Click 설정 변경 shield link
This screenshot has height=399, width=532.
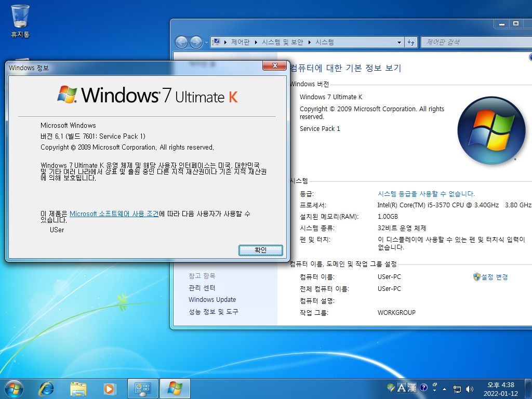tap(490, 277)
